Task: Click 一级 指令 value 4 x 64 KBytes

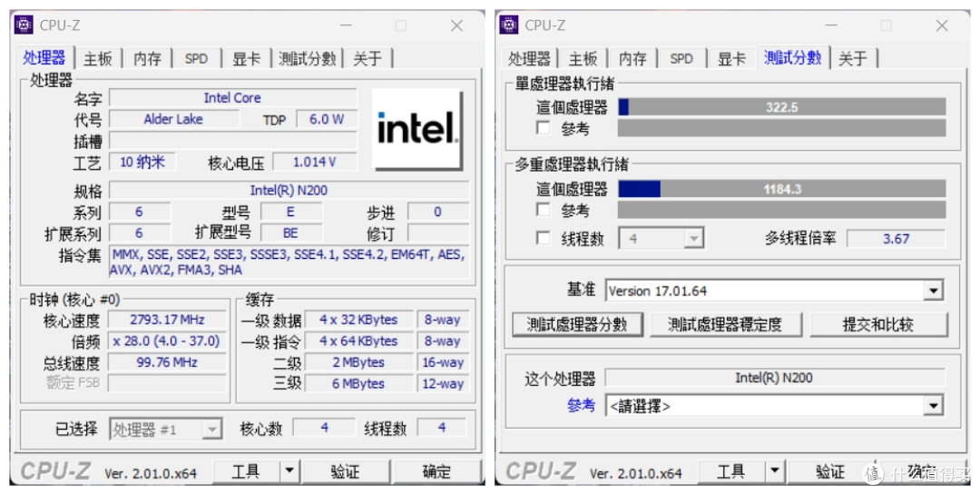Action: click(358, 342)
